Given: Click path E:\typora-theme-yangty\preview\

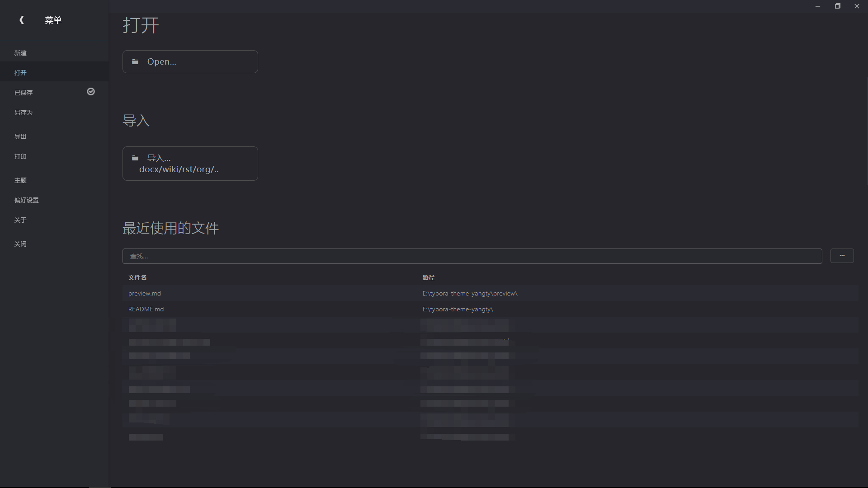Looking at the screenshot, I should click(x=470, y=293).
